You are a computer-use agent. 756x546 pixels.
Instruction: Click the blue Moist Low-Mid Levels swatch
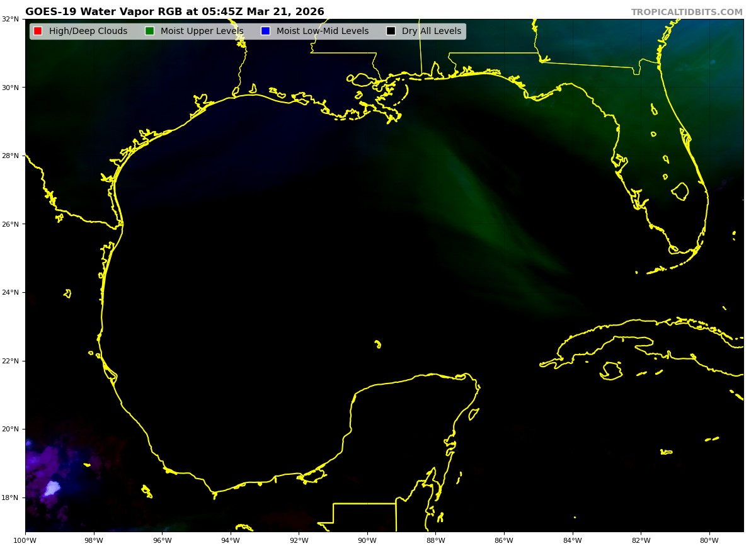pyautogui.click(x=265, y=31)
